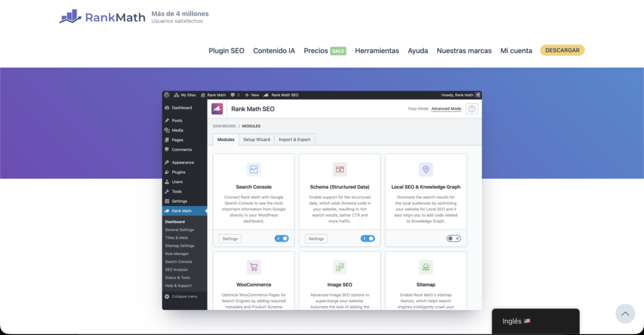This screenshot has height=335, width=644.
Task: Open Appearance in the WordPress sidebar
Action: 184,162
